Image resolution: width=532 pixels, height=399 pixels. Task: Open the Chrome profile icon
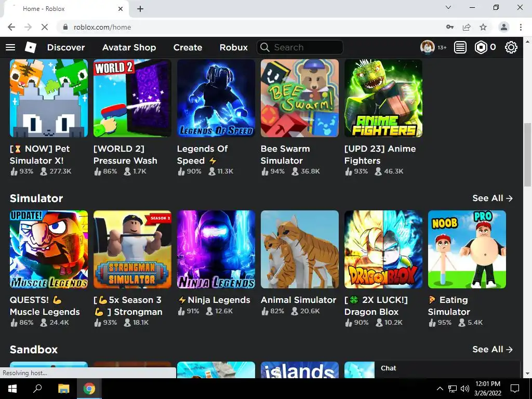(504, 27)
